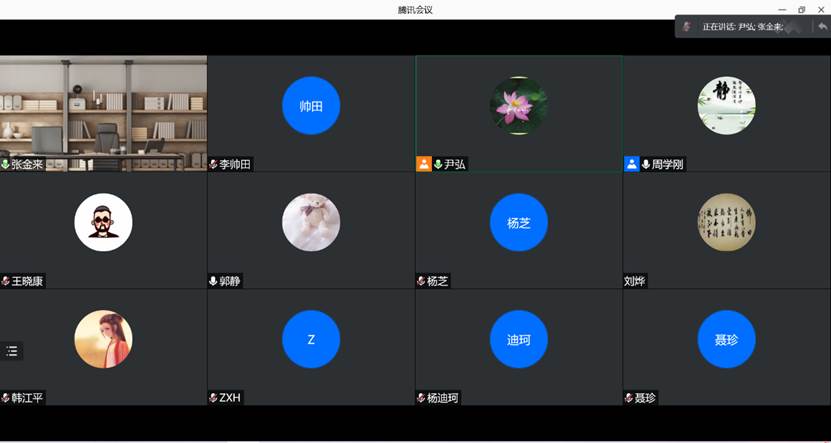Click 韩江平's name label
831x443 pixels.
pyautogui.click(x=27, y=398)
